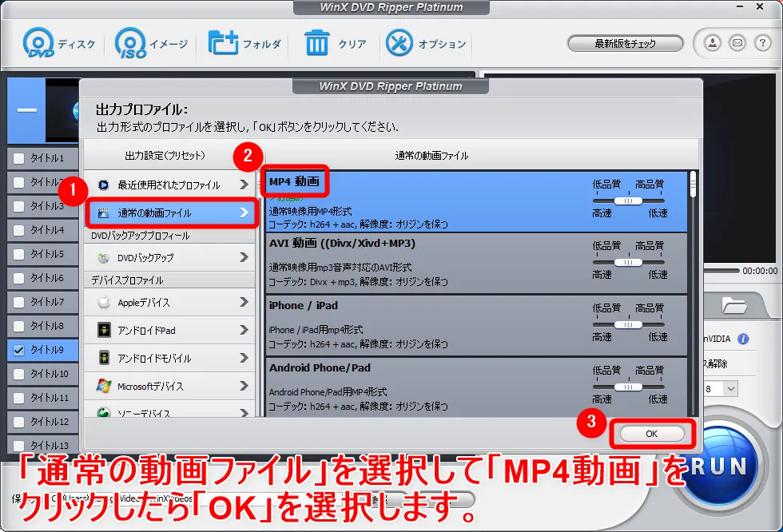Click the general video file clapper icon

point(103,213)
